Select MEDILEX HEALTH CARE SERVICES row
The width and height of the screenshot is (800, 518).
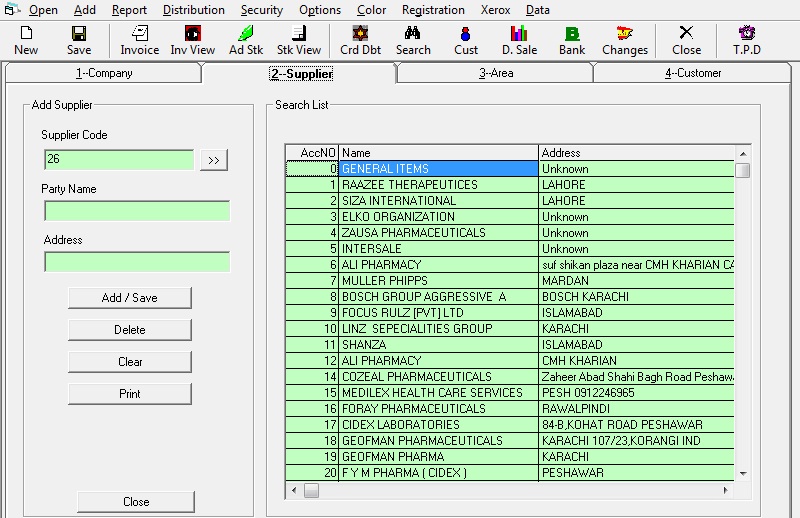(510, 392)
